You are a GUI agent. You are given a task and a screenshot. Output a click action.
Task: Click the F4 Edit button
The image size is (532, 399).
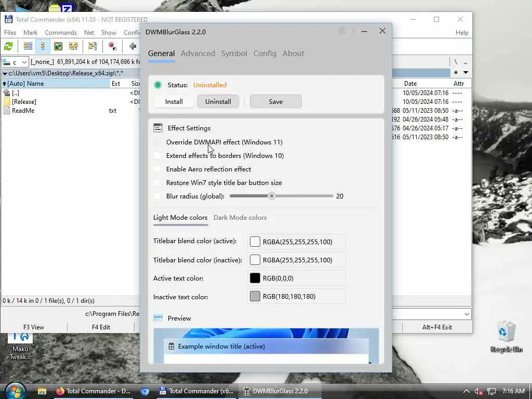101,327
